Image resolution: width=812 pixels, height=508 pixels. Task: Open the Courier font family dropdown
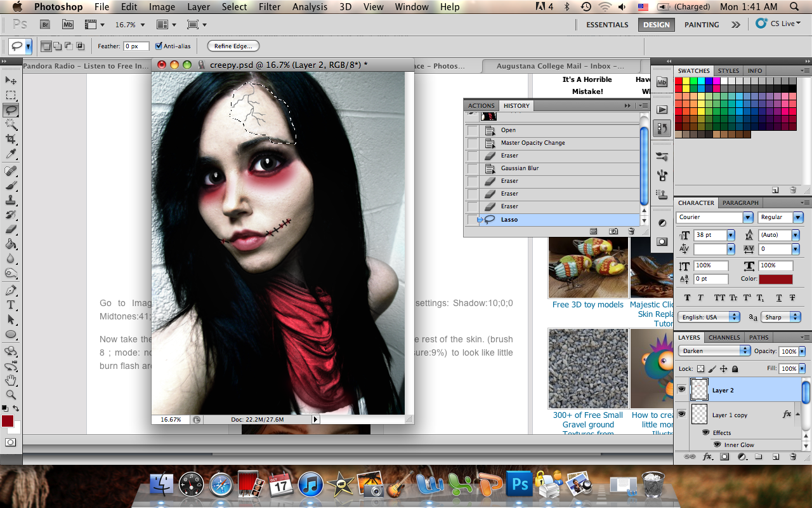[747, 217]
